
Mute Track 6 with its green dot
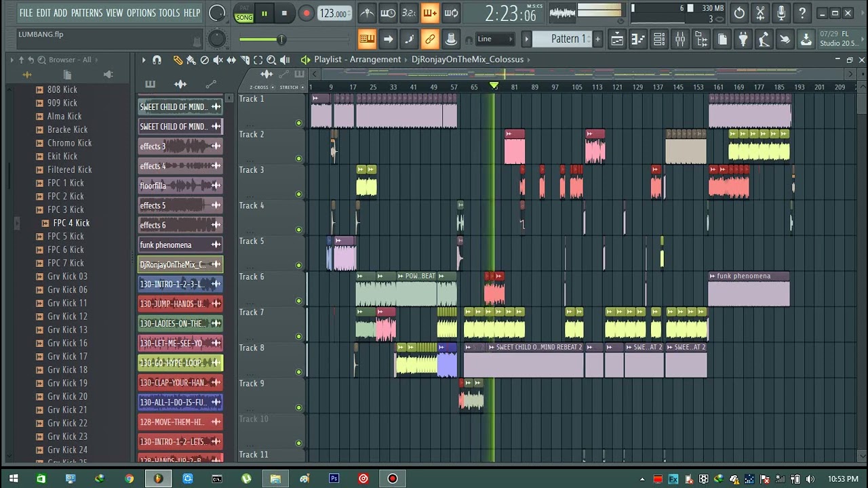tap(298, 301)
